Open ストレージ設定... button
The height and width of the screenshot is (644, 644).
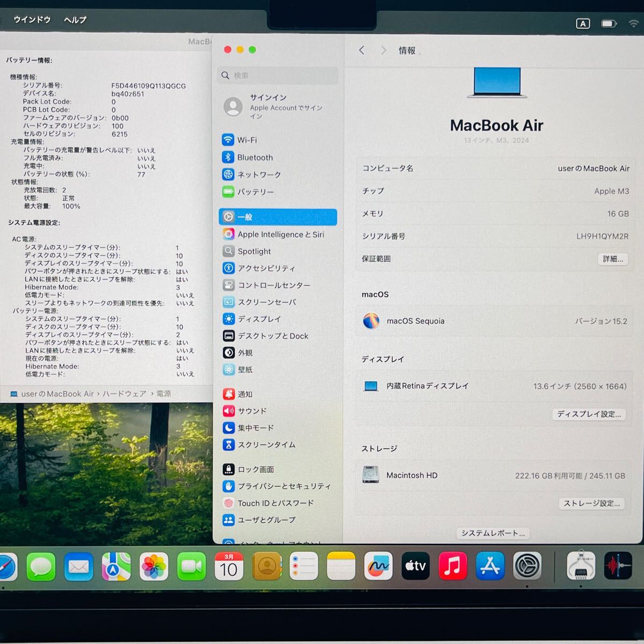[592, 503]
